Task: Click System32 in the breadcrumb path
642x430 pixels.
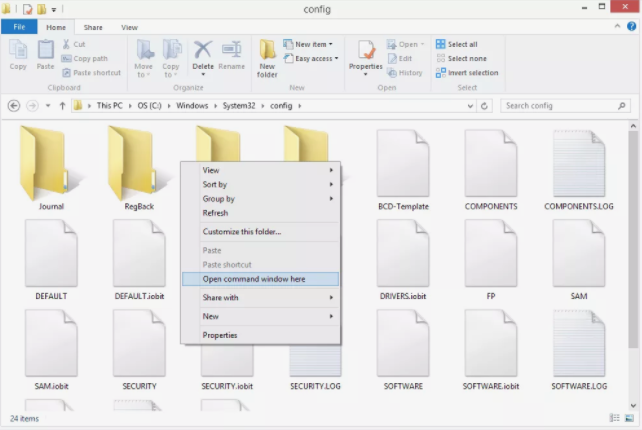Action: pos(239,106)
